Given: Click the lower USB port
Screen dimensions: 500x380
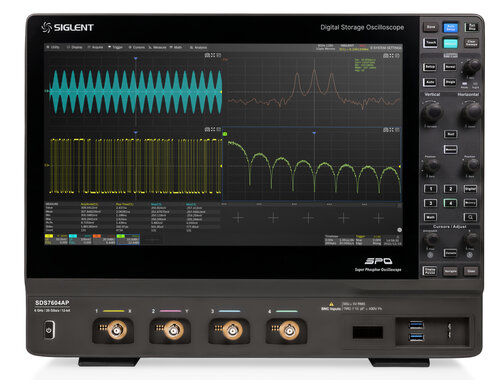Looking at the screenshot, I should tap(416, 337).
